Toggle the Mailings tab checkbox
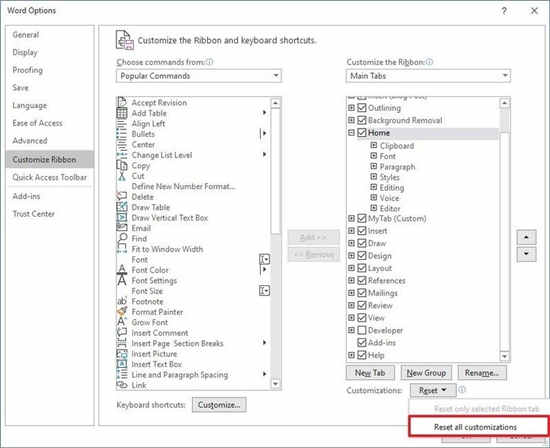 (x=362, y=293)
